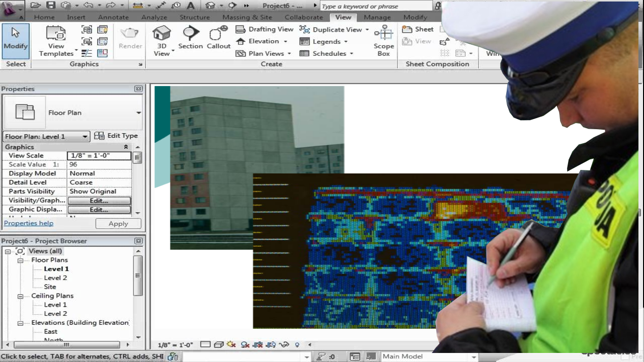Click the Drafting View tool

[x=265, y=29]
